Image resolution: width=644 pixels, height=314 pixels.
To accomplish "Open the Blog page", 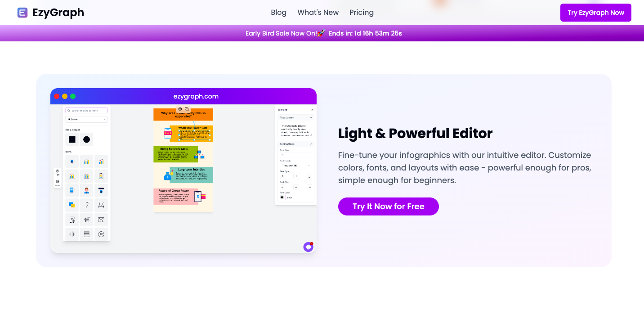I will (279, 13).
